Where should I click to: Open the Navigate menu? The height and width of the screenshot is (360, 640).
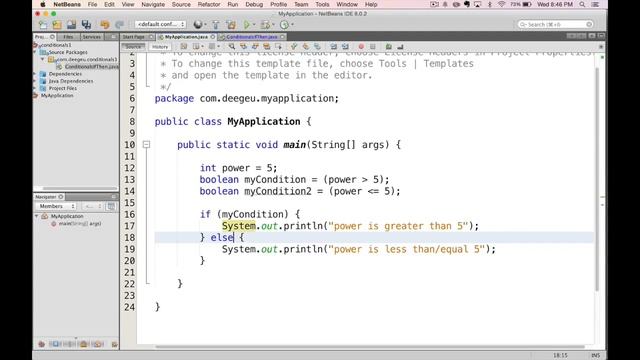(x=153, y=4)
